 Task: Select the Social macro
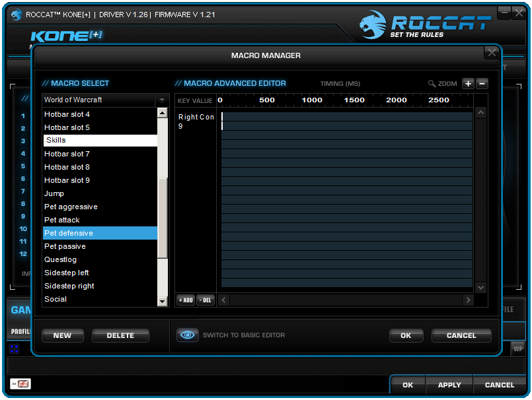pos(100,299)
